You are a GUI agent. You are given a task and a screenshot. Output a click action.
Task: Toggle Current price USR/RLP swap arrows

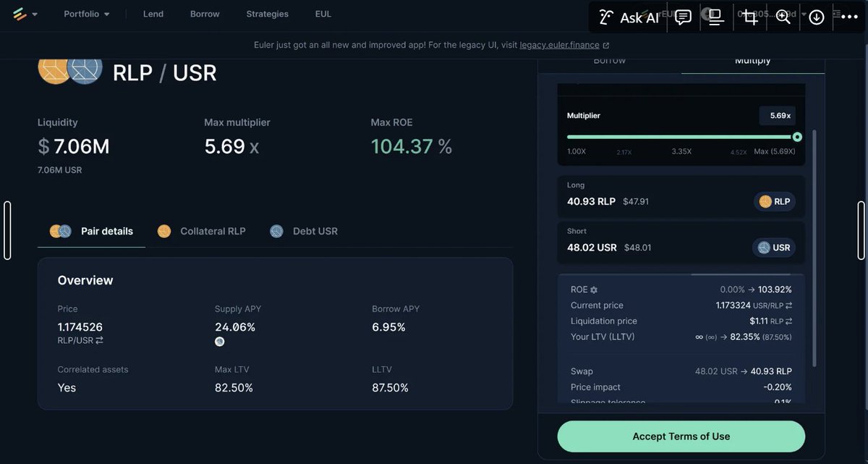point(788,305)
